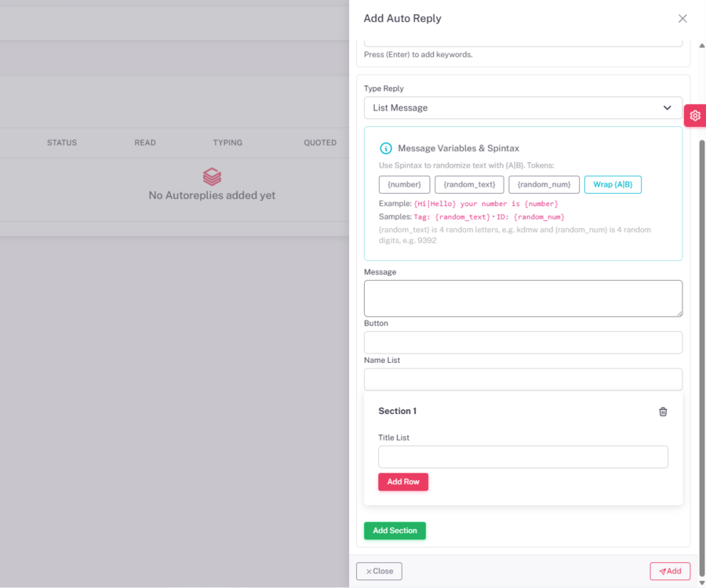Select the Name List input field
Screen dimensions: 706x588
[522, 379]
